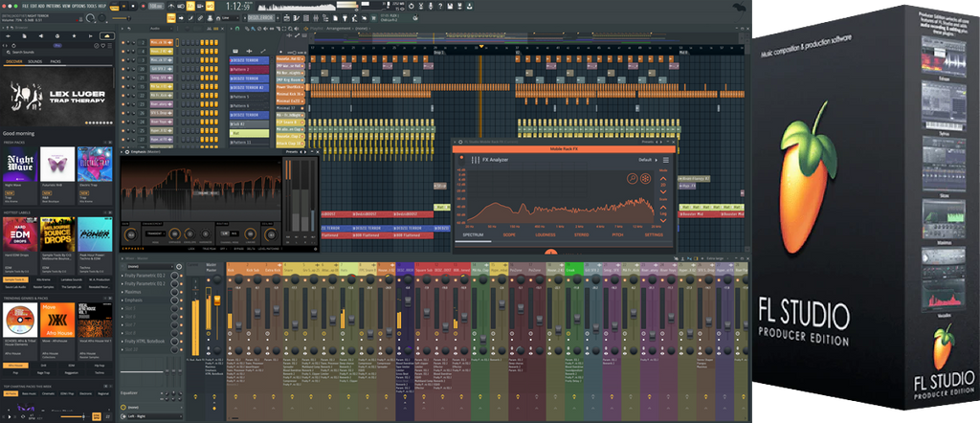This screenshot has width=980, height=423.
Task: Click the FX Analyzer freeze snowflake icon
Action: coord(646,179)
